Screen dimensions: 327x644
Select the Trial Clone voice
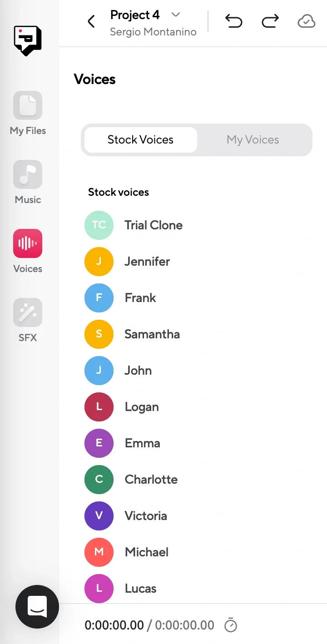point(154,225)
